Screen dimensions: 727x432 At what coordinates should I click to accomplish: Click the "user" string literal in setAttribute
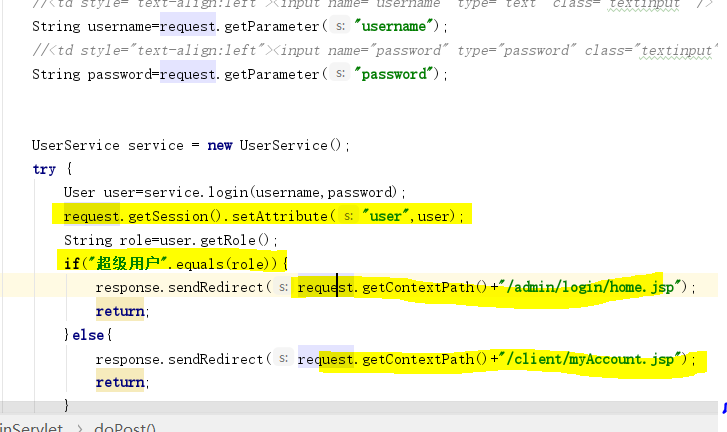click(x=386, y=216)
